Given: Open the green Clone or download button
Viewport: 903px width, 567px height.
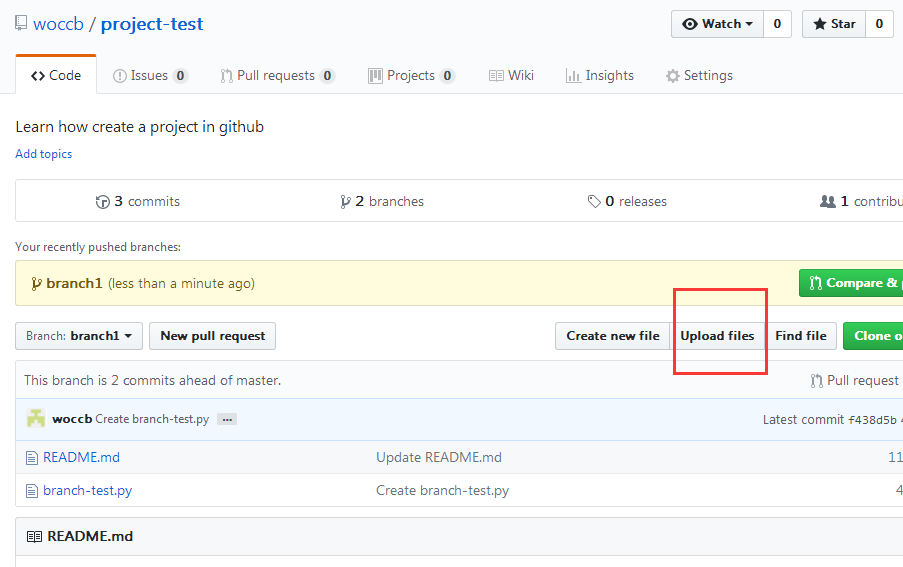Looking at the screenshot, I should point(873,336).
